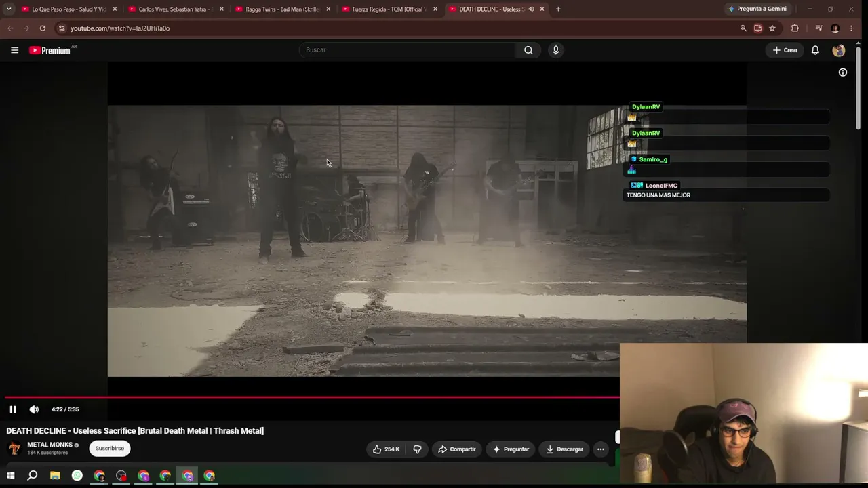This screenshot has width=868, height=488.
Task: Click the Descargar download button
Action: (x=565, y=449)
